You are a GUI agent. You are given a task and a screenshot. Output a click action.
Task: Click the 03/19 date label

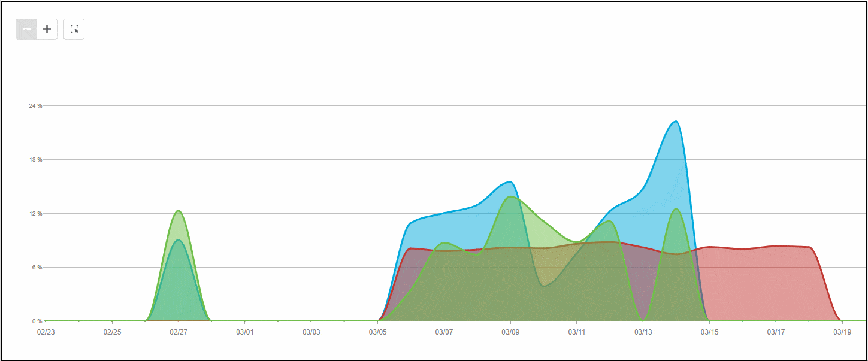click(842, 331)
